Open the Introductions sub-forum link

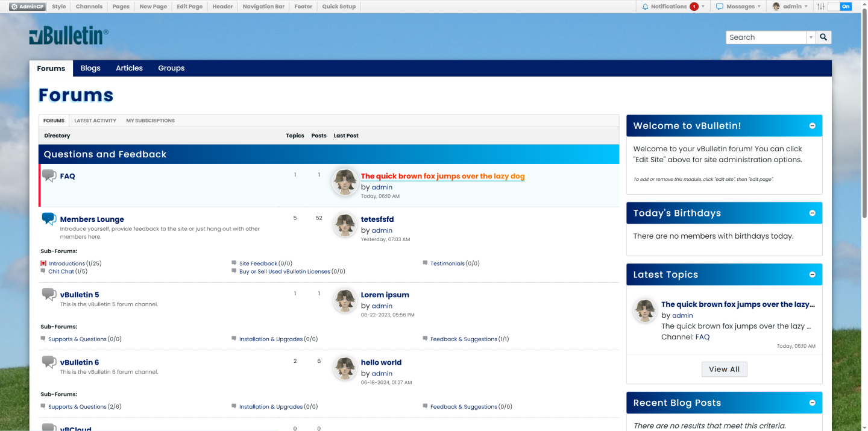pyautogui.click(x=67, y=263)
